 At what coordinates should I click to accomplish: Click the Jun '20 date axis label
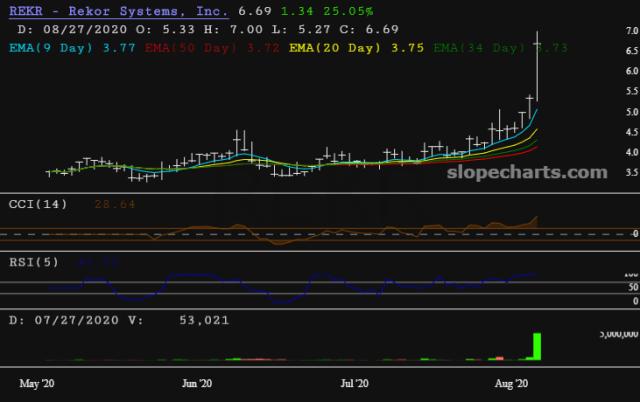point(198,383)
